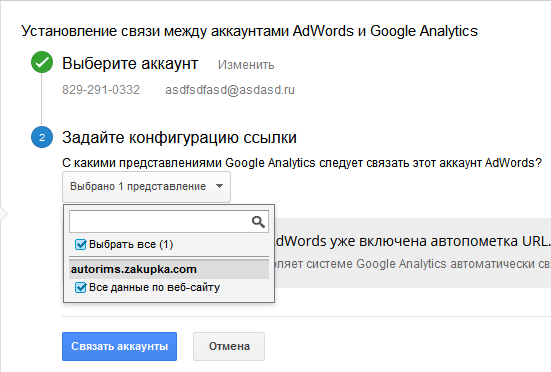Click the 'Связать аккаунты' button
Screen dimensions: 551x372
click(x=119, y=346)
